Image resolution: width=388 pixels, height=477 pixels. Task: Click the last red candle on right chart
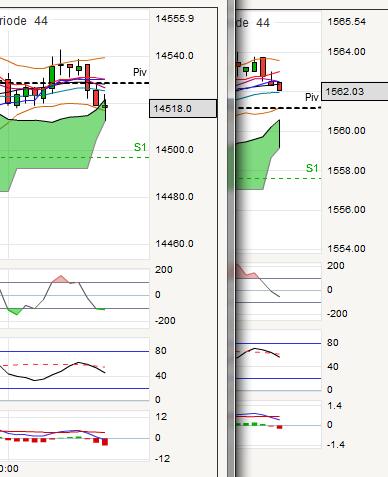[x=279, y=86]
